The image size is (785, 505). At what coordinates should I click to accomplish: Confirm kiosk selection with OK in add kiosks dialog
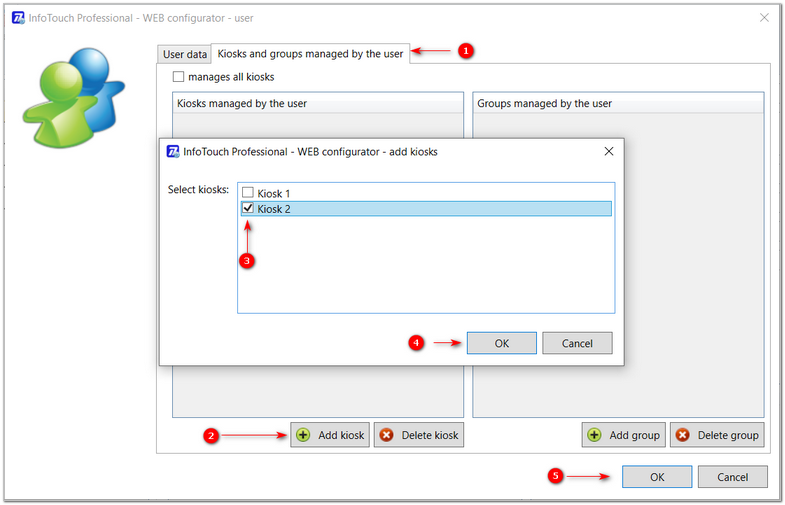[502, 343]
